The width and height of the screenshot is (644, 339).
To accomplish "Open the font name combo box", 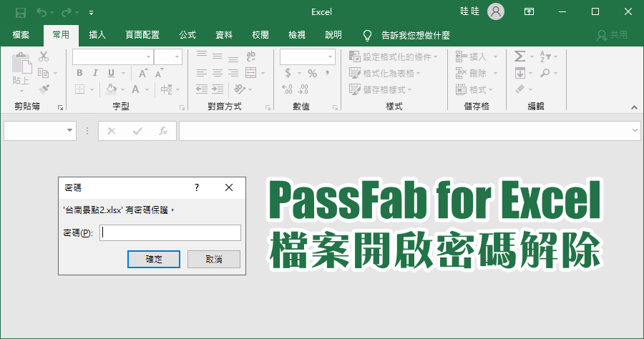I will (x=113, y=56).
